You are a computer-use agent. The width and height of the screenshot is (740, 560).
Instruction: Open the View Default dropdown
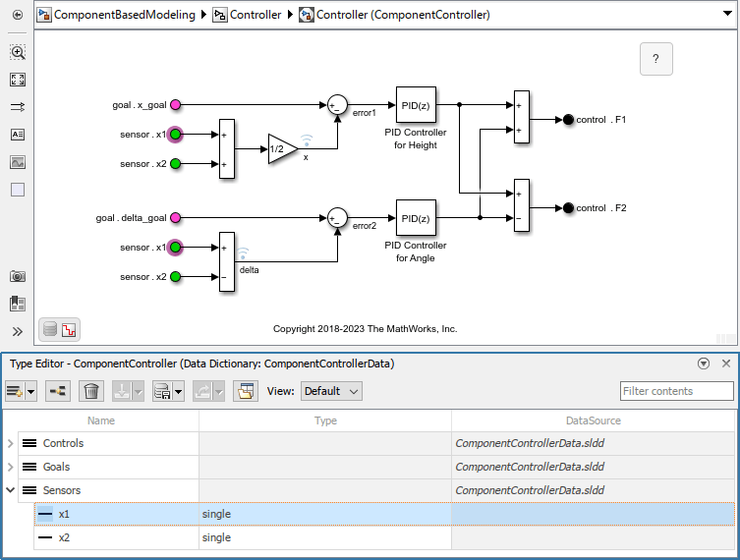(x=331, y=391)
